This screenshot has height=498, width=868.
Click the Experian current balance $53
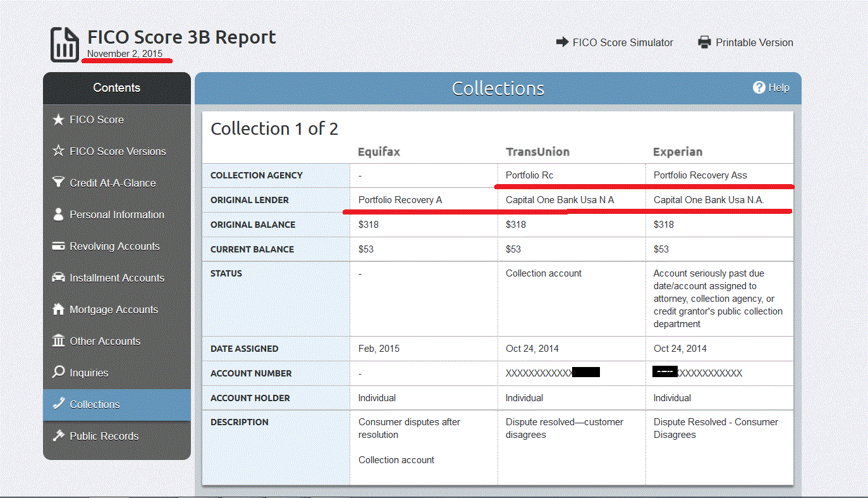pyautogui.click(x=661, y=249)
